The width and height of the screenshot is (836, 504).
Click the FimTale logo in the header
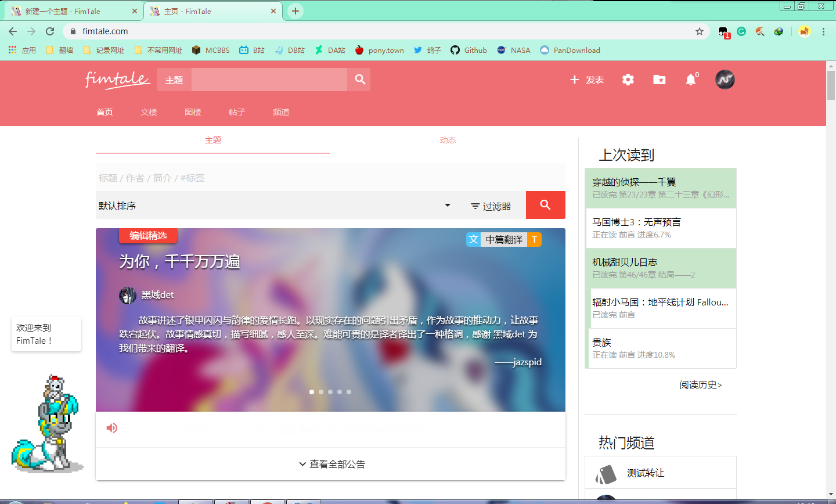point(118,80)
